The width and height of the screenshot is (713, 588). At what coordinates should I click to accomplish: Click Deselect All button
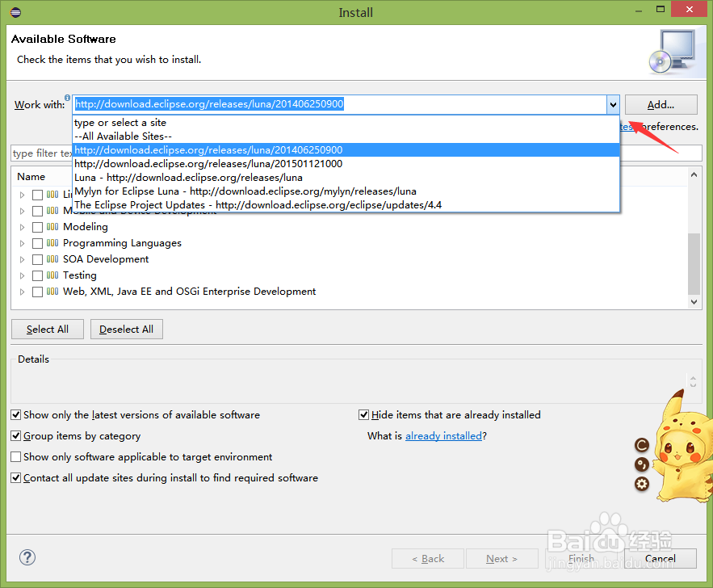(x=127, y=330)
